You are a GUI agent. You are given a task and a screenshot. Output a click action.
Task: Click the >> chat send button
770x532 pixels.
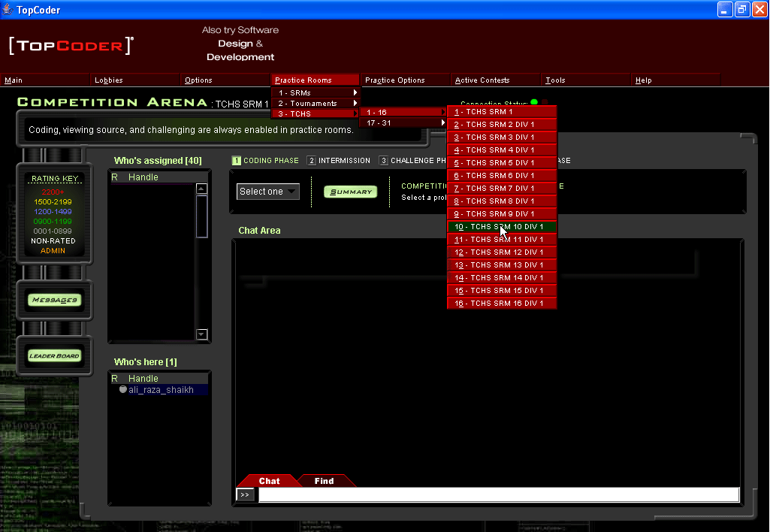coord(245,494)
